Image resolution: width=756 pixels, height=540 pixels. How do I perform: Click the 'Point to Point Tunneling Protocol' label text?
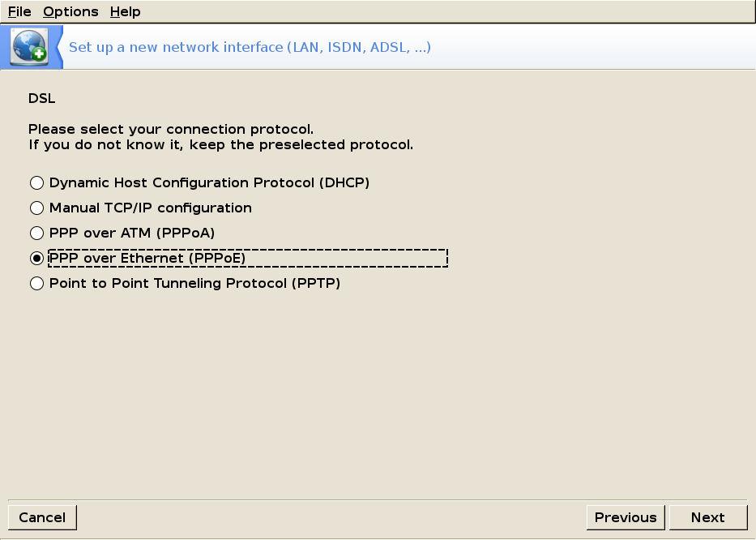(194, 283)
